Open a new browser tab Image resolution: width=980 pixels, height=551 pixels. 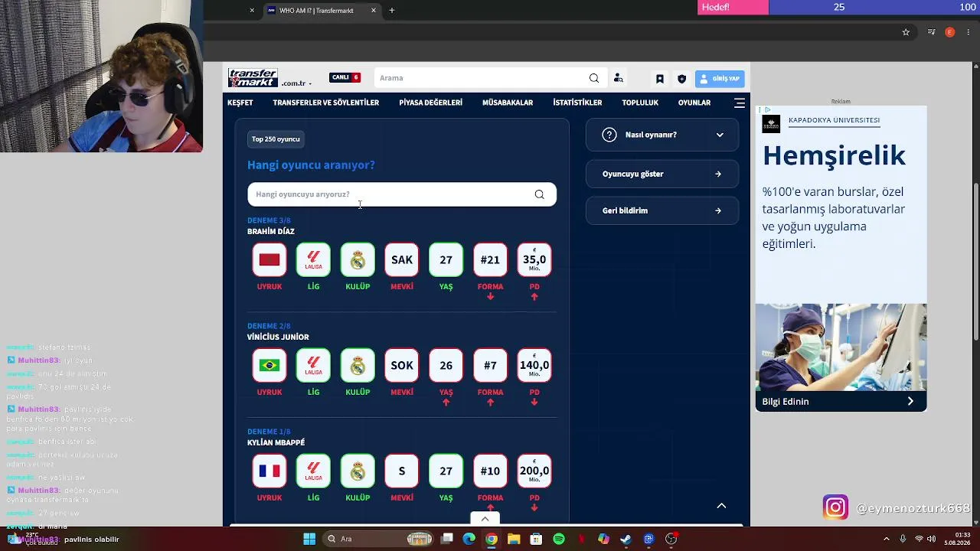(x=392, y=11)
